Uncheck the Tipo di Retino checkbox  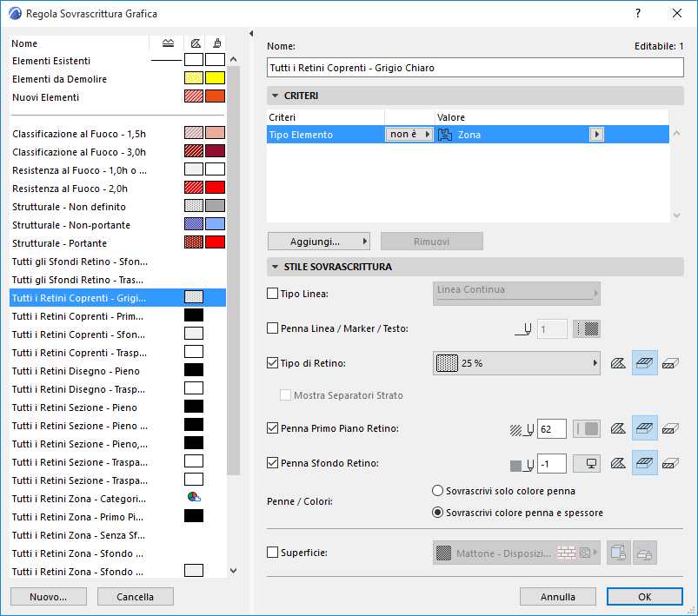[x=272, y=363]
